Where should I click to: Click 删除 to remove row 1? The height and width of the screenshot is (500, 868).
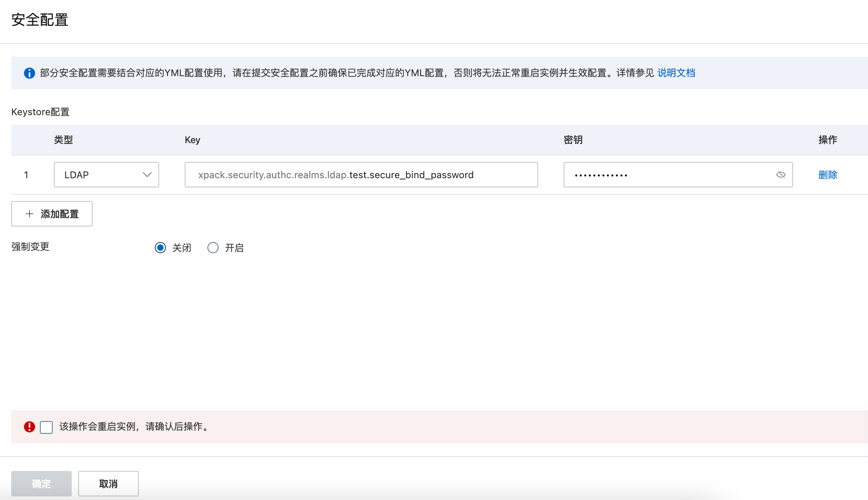point(828,175)
